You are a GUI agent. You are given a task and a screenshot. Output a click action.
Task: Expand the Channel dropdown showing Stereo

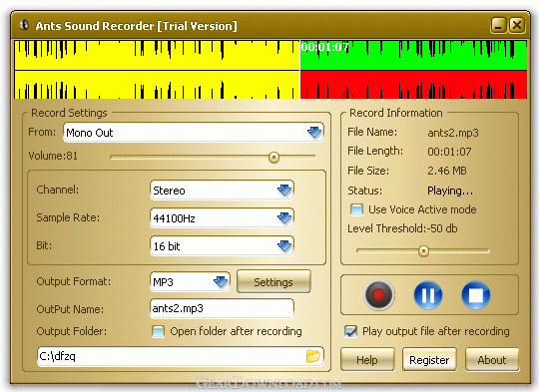coord(222,190)
